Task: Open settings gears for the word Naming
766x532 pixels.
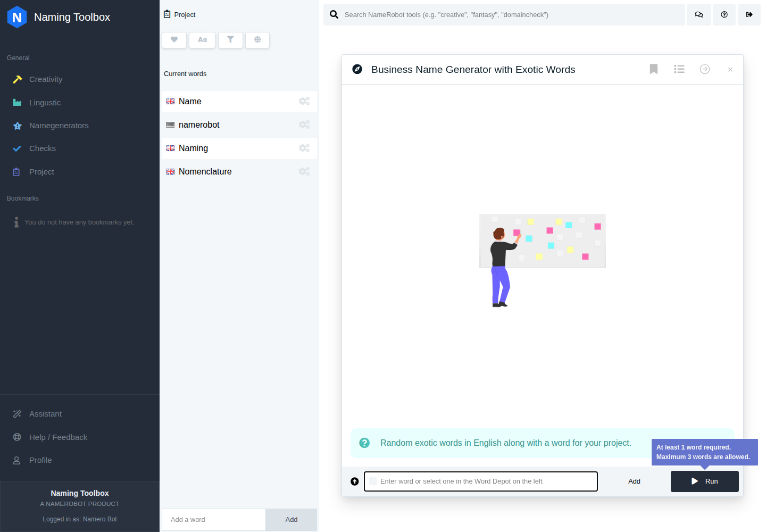Action: pos(304,148)
